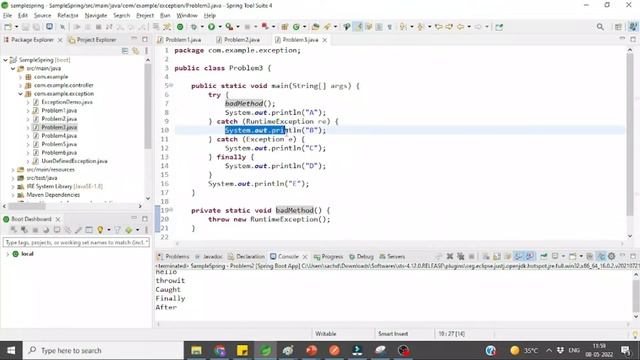The height and width of the screenshot is (360, 640).
Task: Switch to the Project Explorer tab
Action: pyautogui.click(x=93, y=40)
